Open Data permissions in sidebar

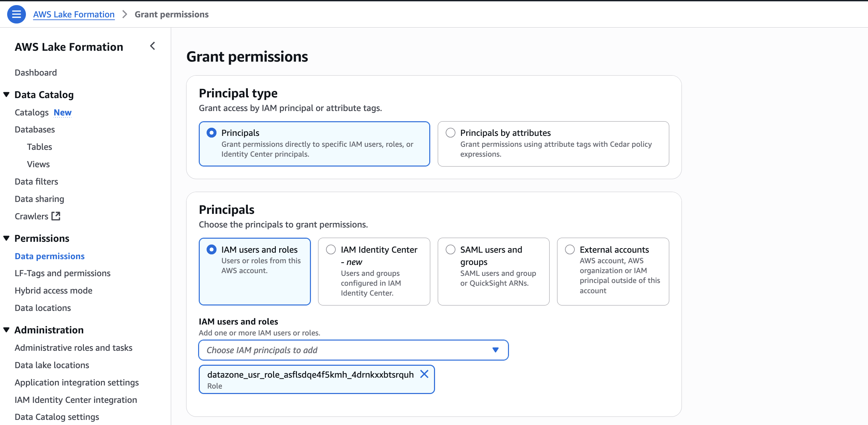(49, 256)
